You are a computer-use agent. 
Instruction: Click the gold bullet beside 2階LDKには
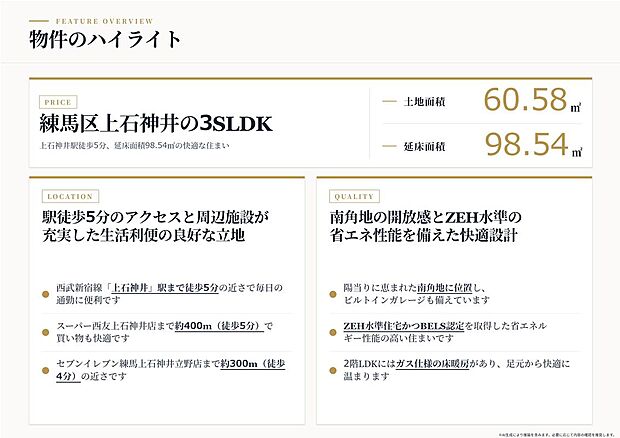click(x=333, y=370)
